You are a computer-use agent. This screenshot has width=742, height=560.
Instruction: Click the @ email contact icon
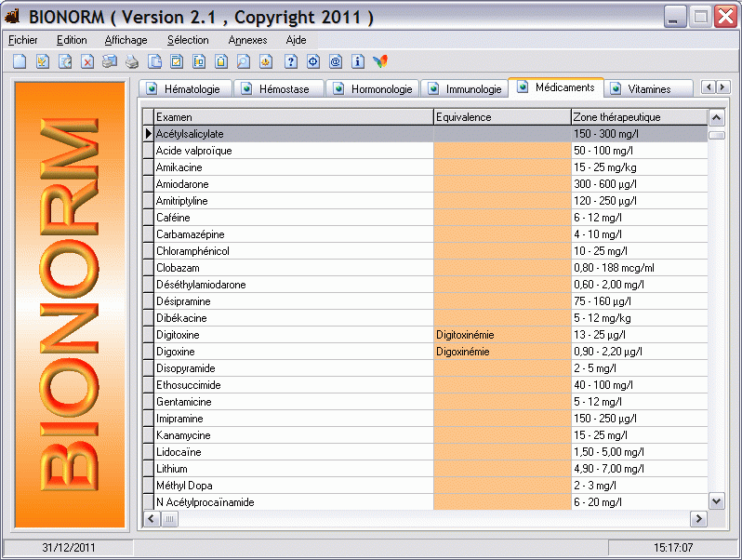pyautogui.click(x=335, y=61)
